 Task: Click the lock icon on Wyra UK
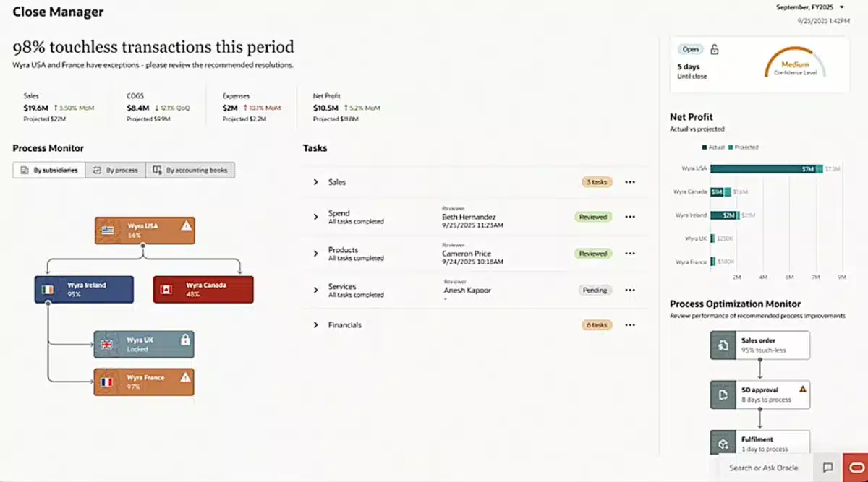pyautogui.click(x=185, y=340)
